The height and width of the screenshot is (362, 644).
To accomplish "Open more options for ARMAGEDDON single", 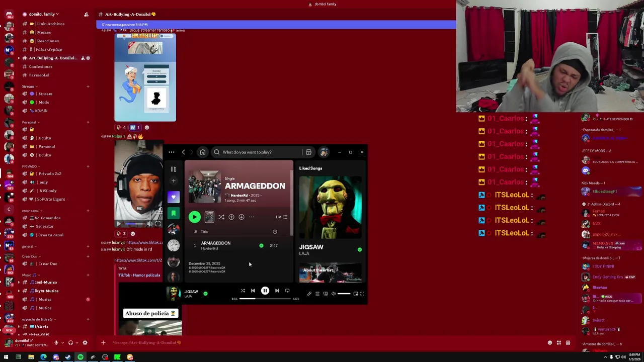I will pos(252,217).
